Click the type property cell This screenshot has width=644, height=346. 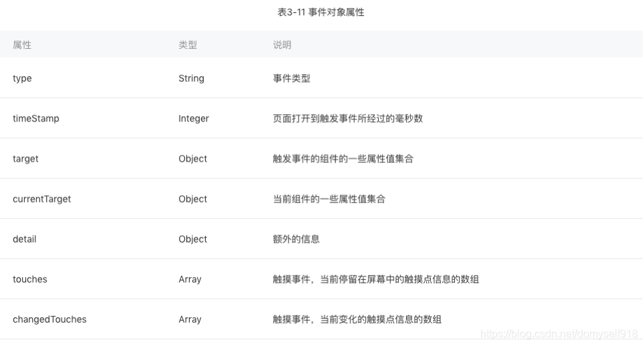[22, 78]
